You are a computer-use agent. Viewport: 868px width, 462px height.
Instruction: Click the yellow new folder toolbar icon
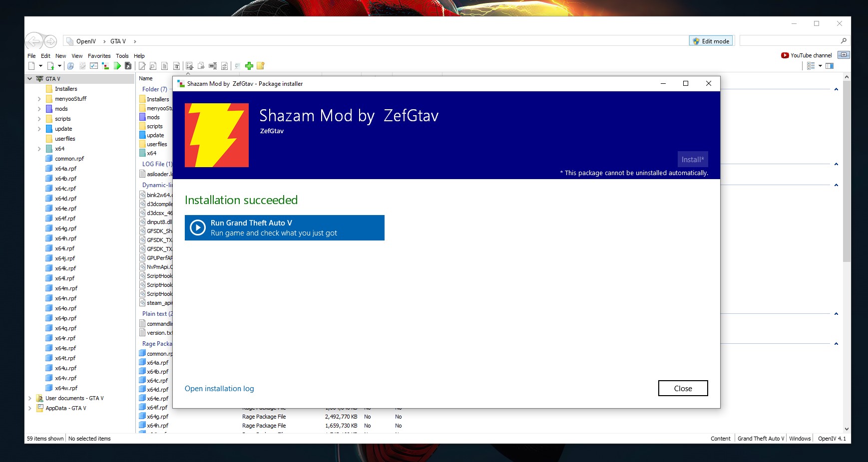coord(260,66)
